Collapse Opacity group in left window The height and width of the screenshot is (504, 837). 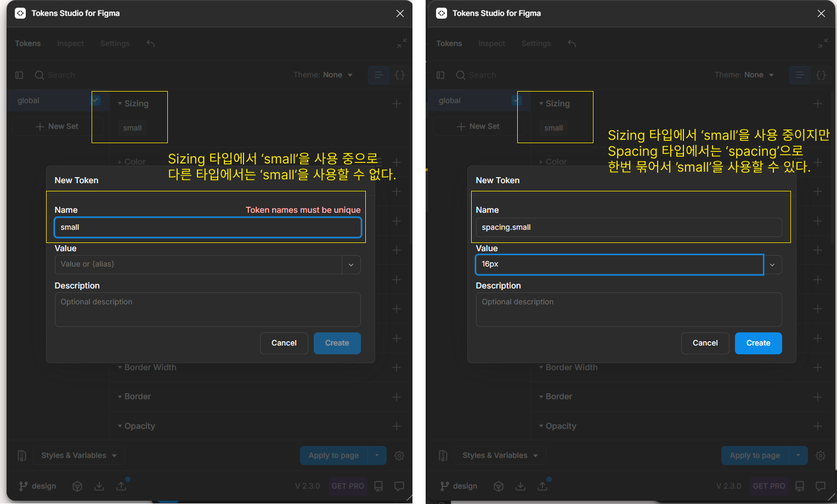137,426
